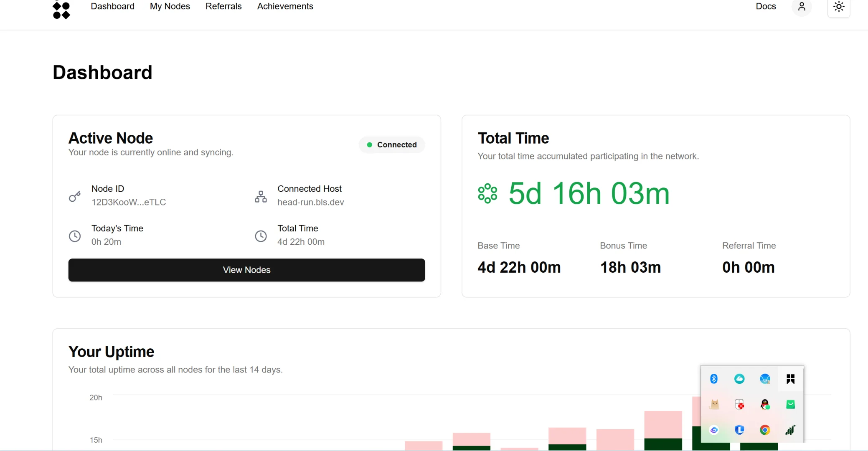
Task: Open the user account profile icon
Action: point(801,7)
